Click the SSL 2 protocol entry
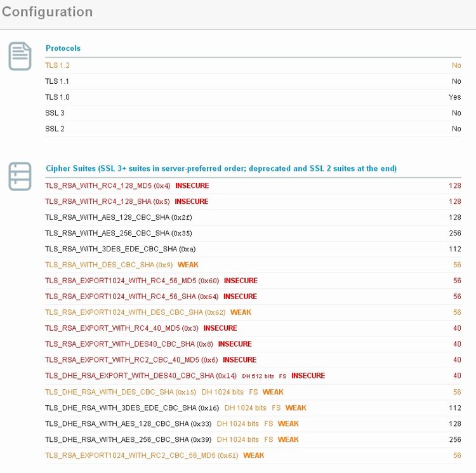Image resolution: width=476 pixels, height=473 pixels. [55, 129]
